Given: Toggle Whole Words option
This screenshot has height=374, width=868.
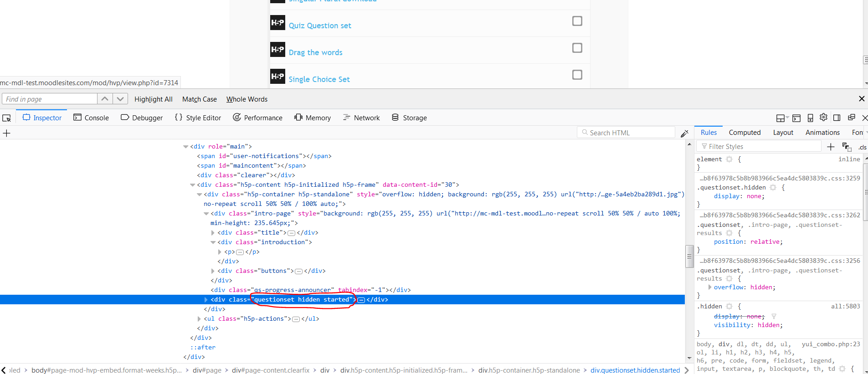Looking at the screenshot, I should (x=247, y=99).
